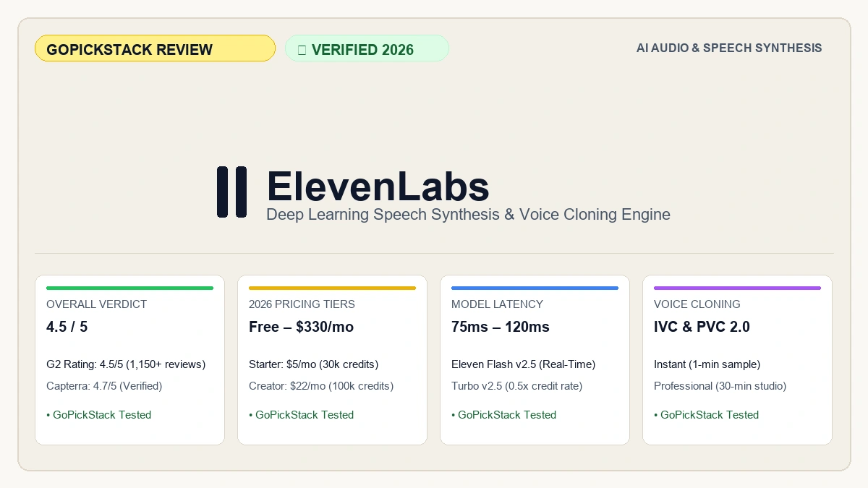Click the Creator $22/mo line
This screenshot has width=868, height=488.
coord(321,386)
